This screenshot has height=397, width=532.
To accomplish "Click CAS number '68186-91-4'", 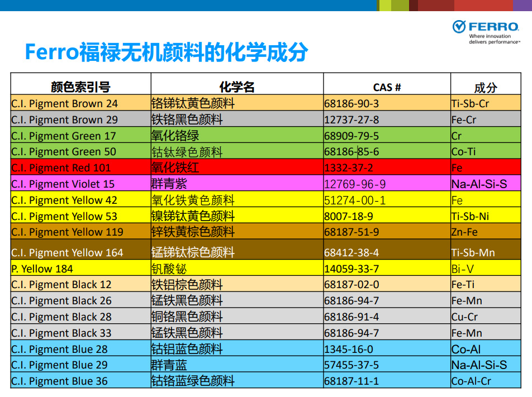I will [x=351, y=317].
